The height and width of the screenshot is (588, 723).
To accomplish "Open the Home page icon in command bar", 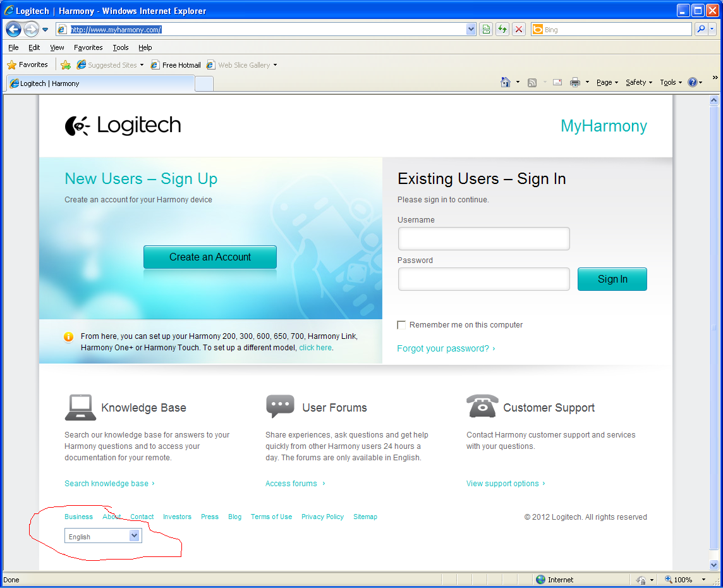I will pyautogui.click(x=506, y=82).
